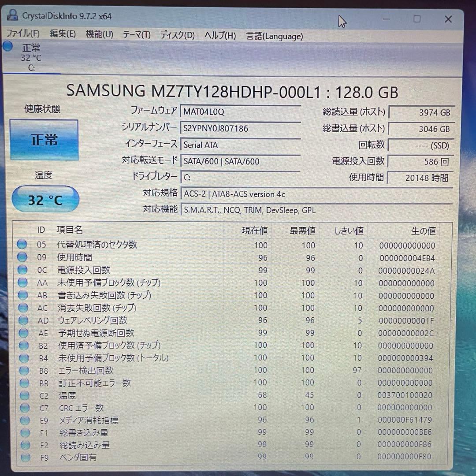Click the MAT04L0Q firmware field
Viewport: 476px width, 476px height.
(240, 112)
